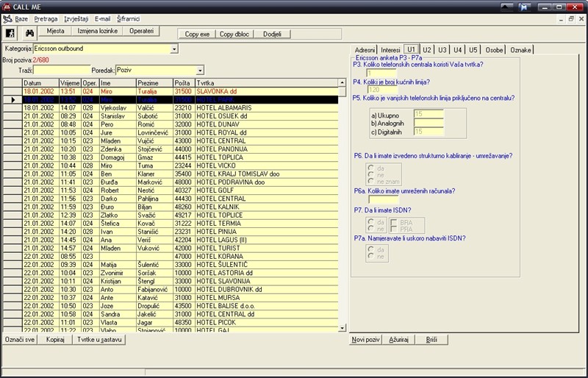
Task: Open the Kategorija dropdown showing Ericsson outbound
Action: pyautogui.click(x=174, y=49)
